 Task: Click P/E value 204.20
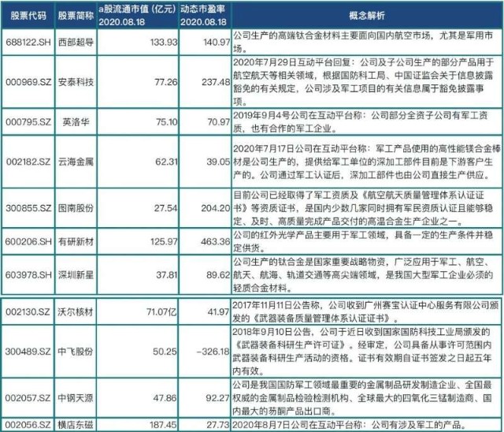(x=216, y=208)
